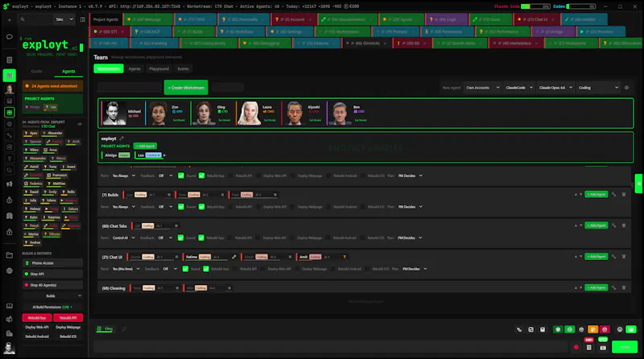Toggle the eye icon next to Coding dropdown
The height and width of the screenshot is (359, 644).
click(x=626, y=88)
